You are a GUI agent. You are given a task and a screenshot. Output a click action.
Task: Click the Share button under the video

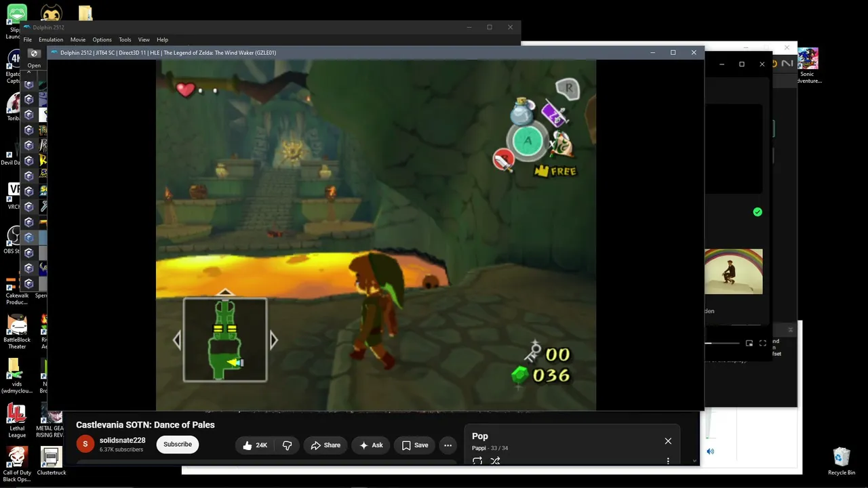pyautogui.click(x=325, y=445)
